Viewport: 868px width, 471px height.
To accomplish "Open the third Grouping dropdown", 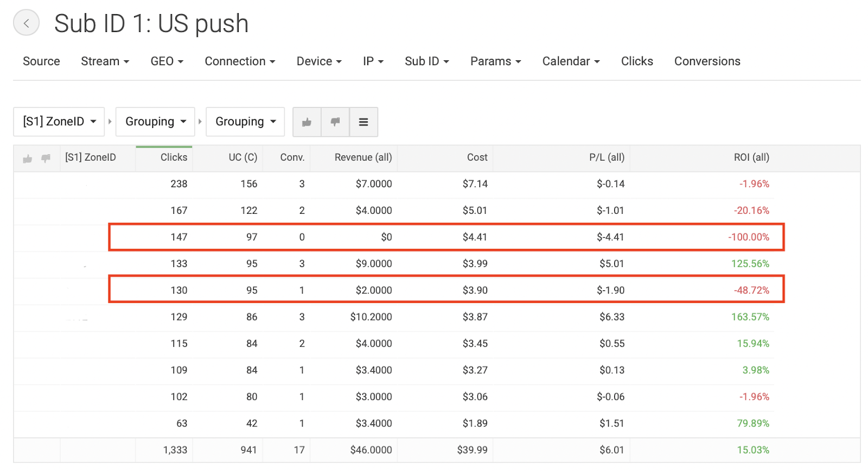I will coord(245,122).
